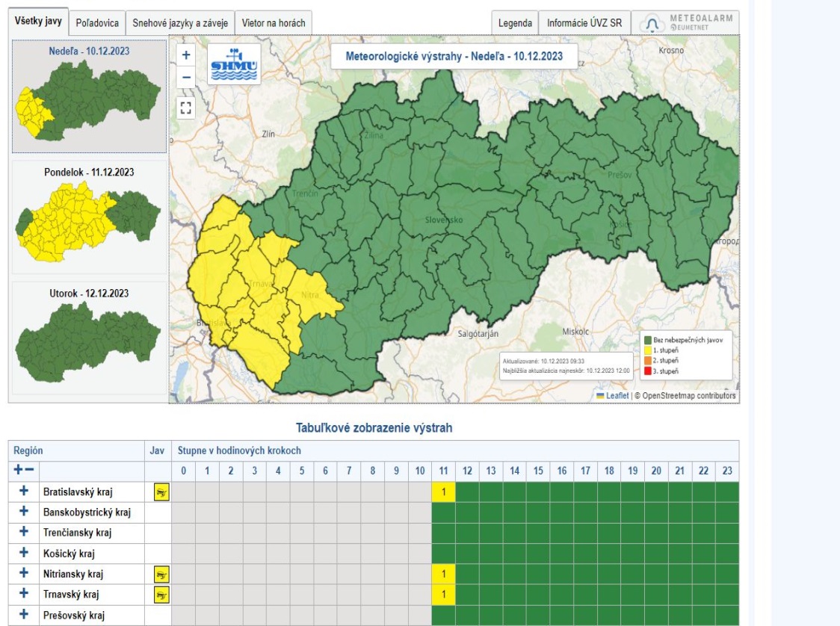Toggle fullscreen map view
The image size is (840, 626).
point(186,108)
